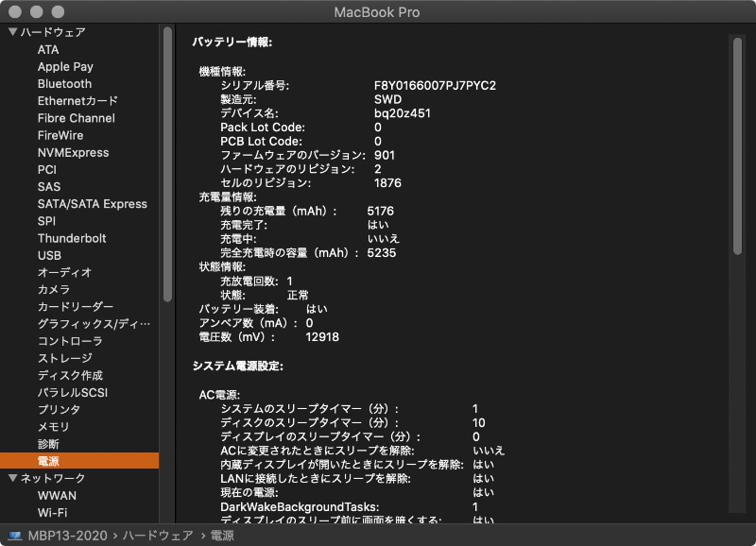View USB device information
Image resolution: width=756 pixels, height=546 pixels.
click(49, 255)
